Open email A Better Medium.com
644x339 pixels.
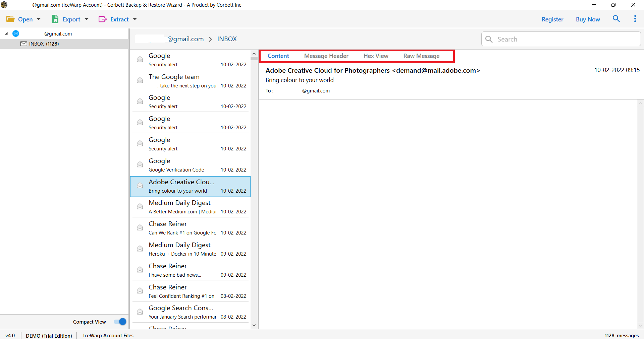[190, 207]
